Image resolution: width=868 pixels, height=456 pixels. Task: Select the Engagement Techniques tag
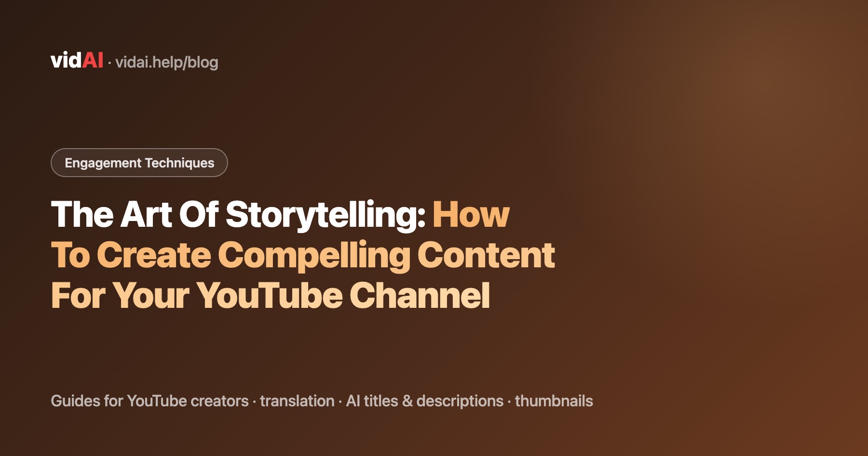coord(139,163)
